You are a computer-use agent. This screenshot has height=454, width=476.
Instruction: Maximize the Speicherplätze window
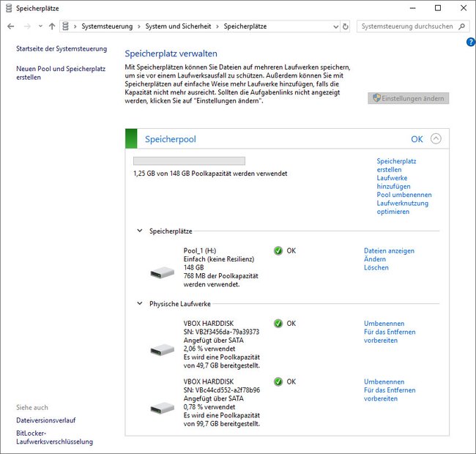[x=438, y=8]
